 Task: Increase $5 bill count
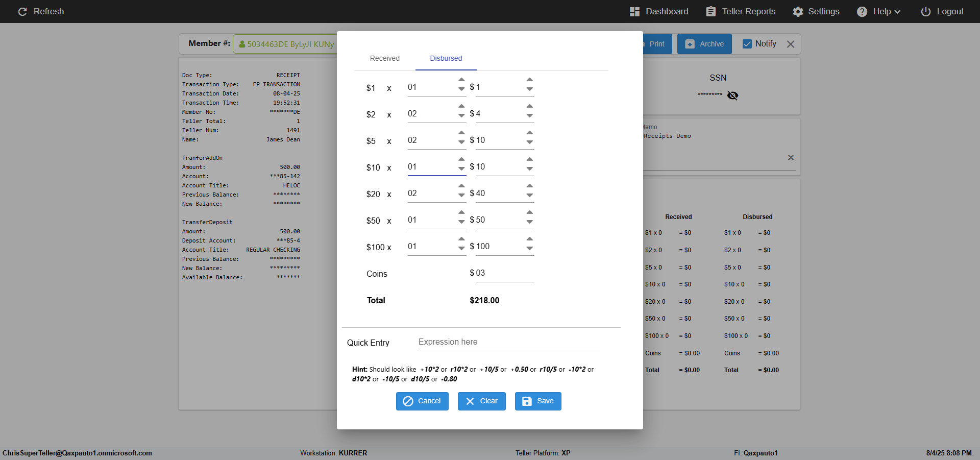(x=461, y=133)
